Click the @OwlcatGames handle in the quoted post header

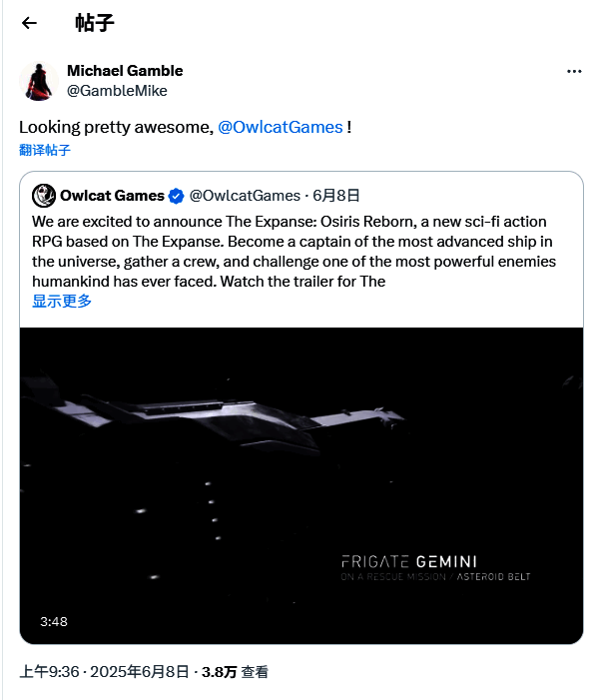tap(245, 195)
